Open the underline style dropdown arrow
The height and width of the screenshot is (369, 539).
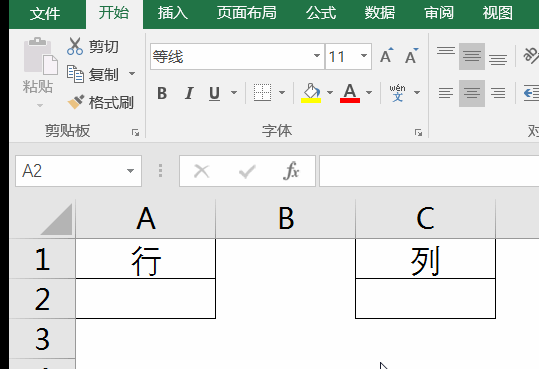[234, 93]
